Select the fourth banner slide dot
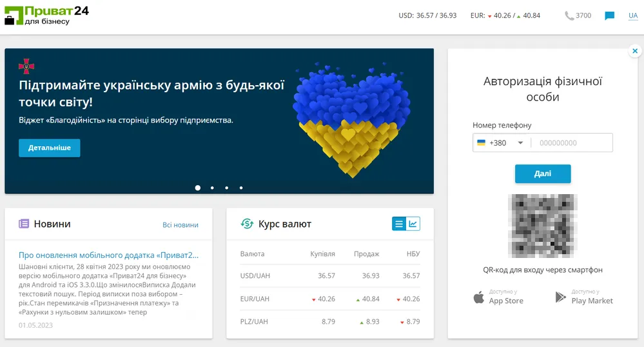The width and height of the screenshot is (644, 347). click(x=241, y=188)
